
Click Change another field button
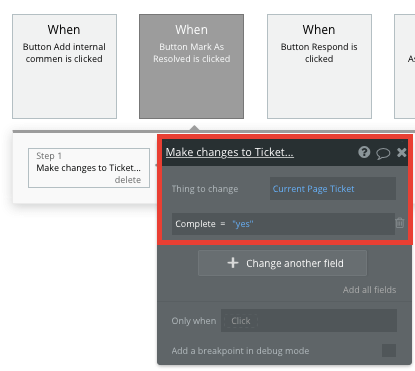point(282,263)
